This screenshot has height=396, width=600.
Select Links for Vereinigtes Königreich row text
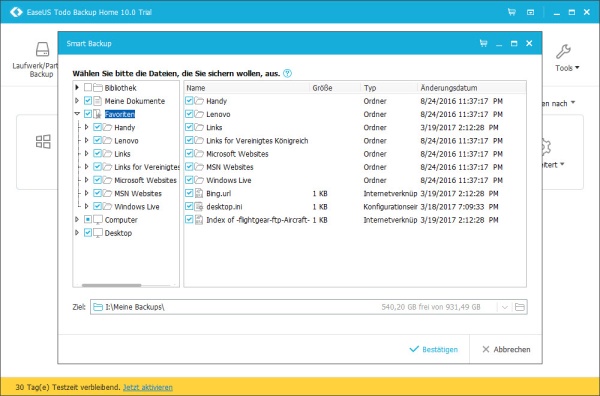(257, 140)
